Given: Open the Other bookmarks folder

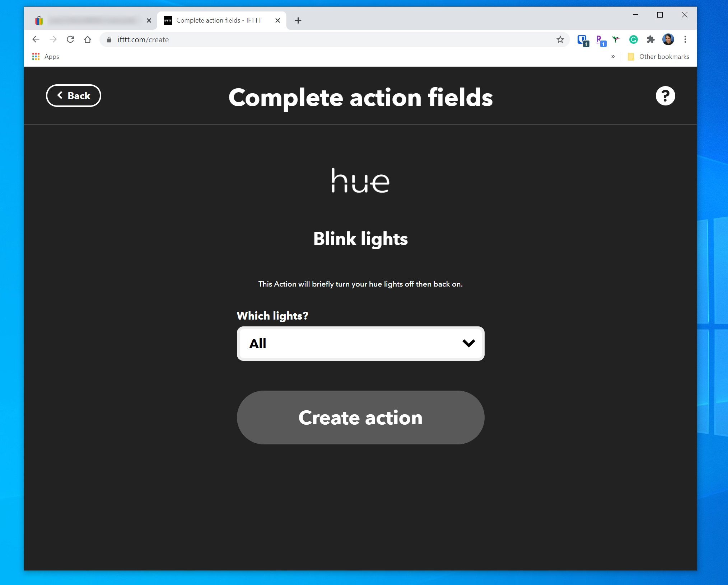Looking at the screenshot, I should click(658, 57).
